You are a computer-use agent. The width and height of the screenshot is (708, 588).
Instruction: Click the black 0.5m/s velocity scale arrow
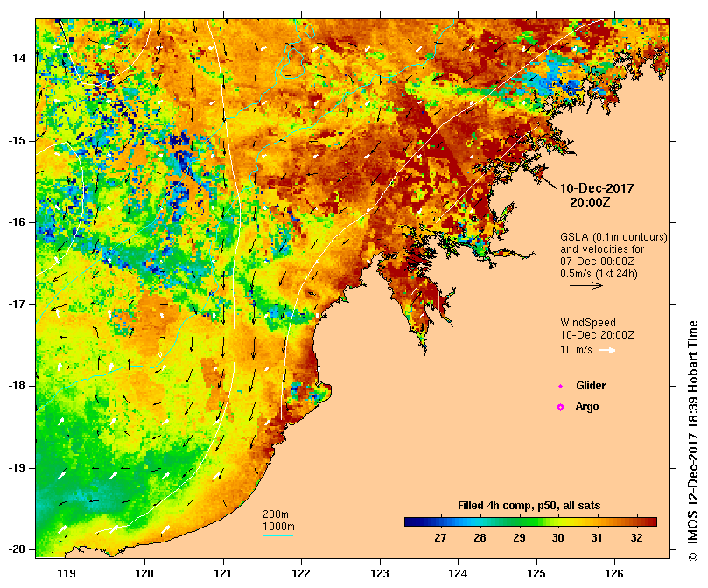(x=586, y=285)
